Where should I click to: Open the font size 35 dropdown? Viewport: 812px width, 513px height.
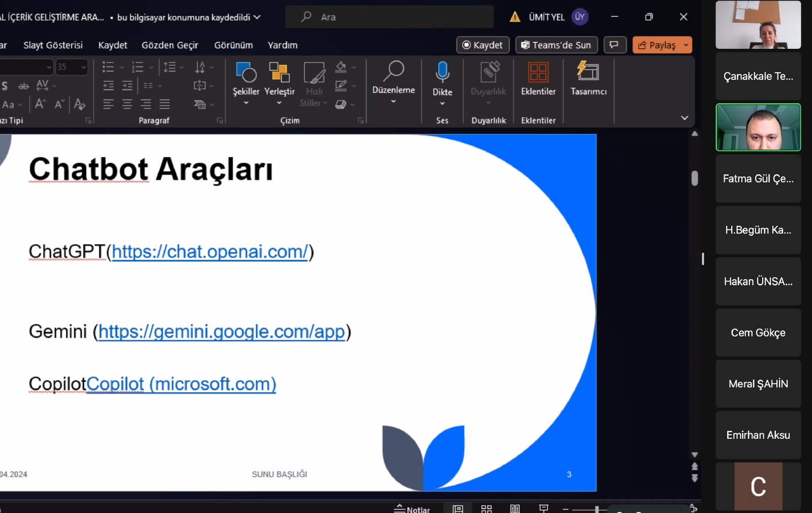click(x=84, y=67)
